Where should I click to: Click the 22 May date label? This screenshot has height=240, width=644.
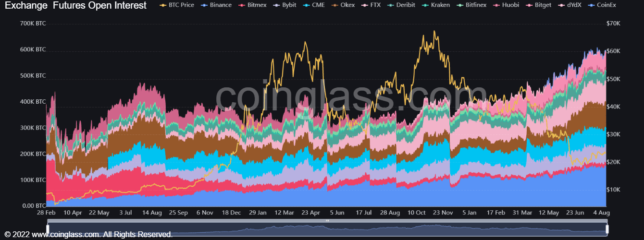(99, 212)
